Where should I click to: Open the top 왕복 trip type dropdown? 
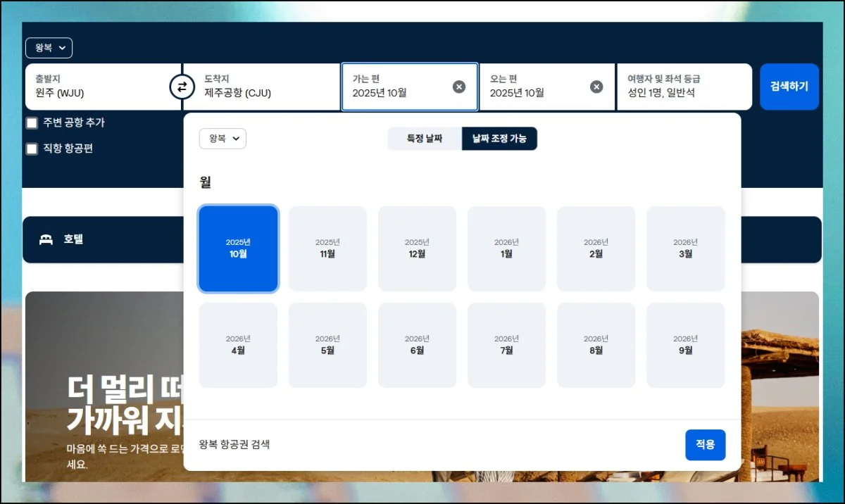(x=49, y=48)
